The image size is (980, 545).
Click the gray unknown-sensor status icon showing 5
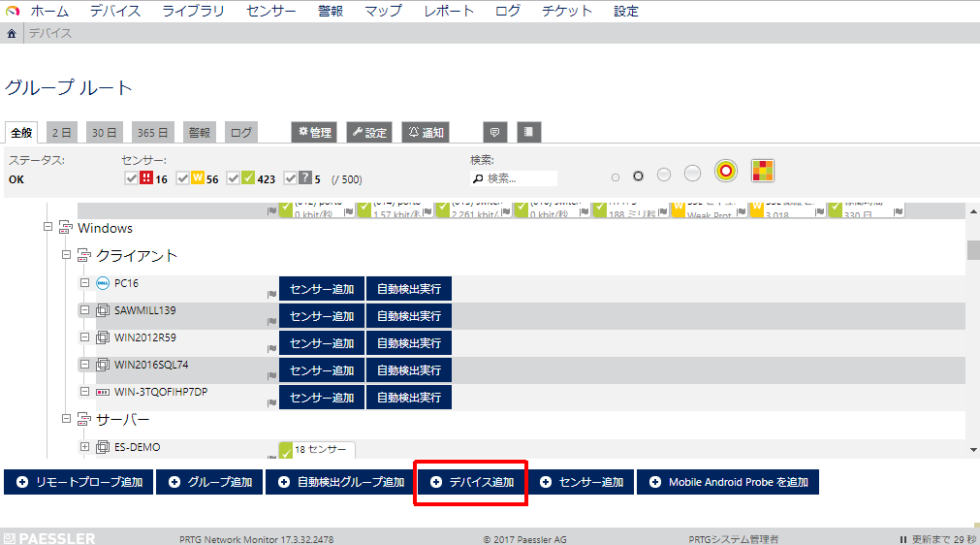point(305,178)
